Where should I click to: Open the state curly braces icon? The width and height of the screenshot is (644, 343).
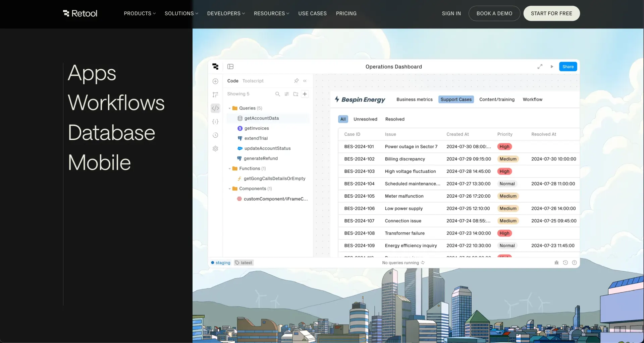(215, 122)
